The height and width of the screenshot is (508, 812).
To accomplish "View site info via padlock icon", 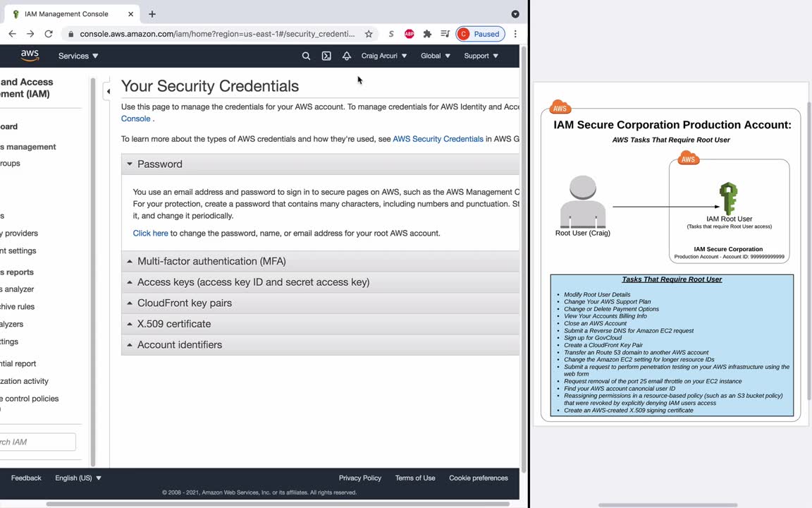I will tap(71, 34).
